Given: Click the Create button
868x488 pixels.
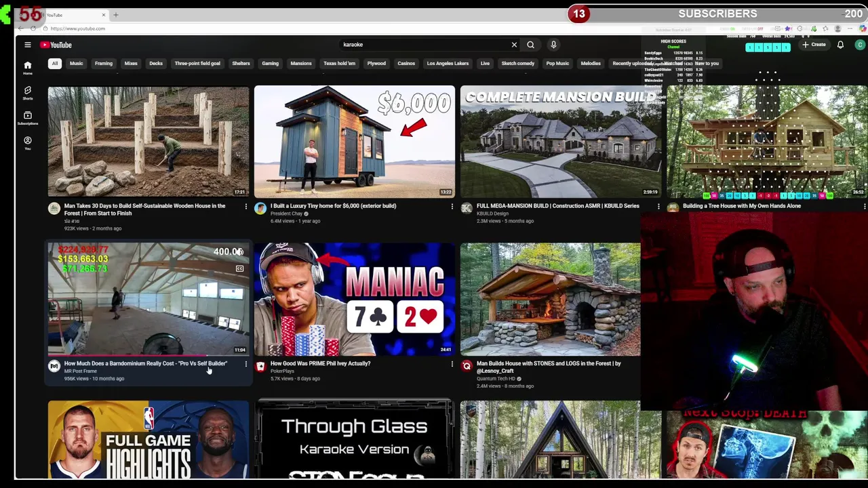Looking at the screenshot, I should click(814, 45).
